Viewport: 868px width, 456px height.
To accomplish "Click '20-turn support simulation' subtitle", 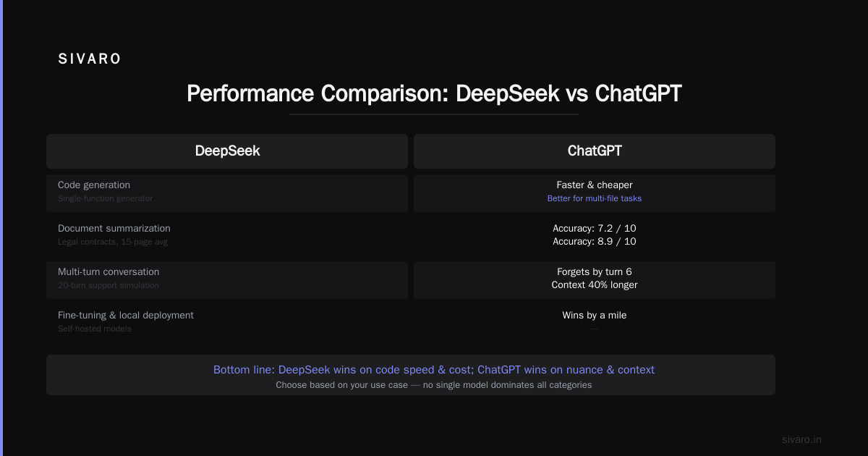I will 109,285.
